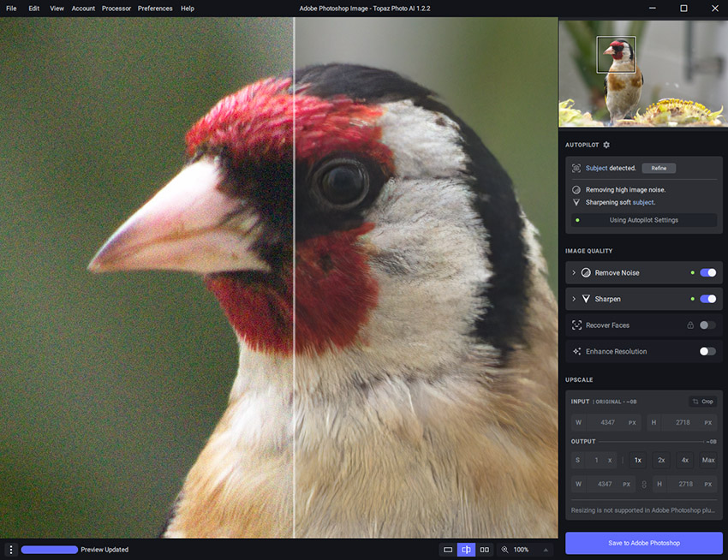Screen dimensions: 728x560
Task: Disable the Sharpen switch
Action: pos(707,299)
